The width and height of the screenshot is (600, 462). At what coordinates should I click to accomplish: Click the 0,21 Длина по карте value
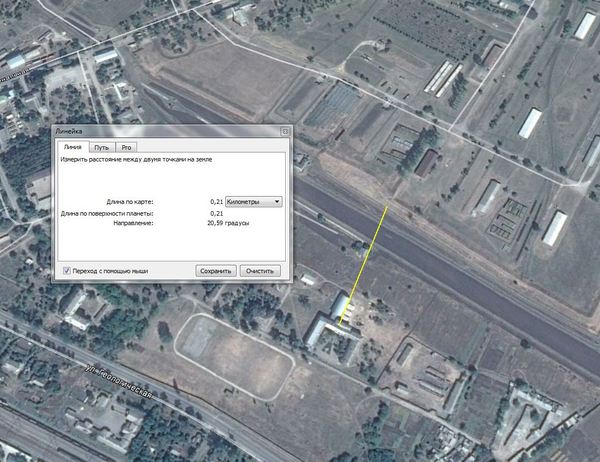216,201
